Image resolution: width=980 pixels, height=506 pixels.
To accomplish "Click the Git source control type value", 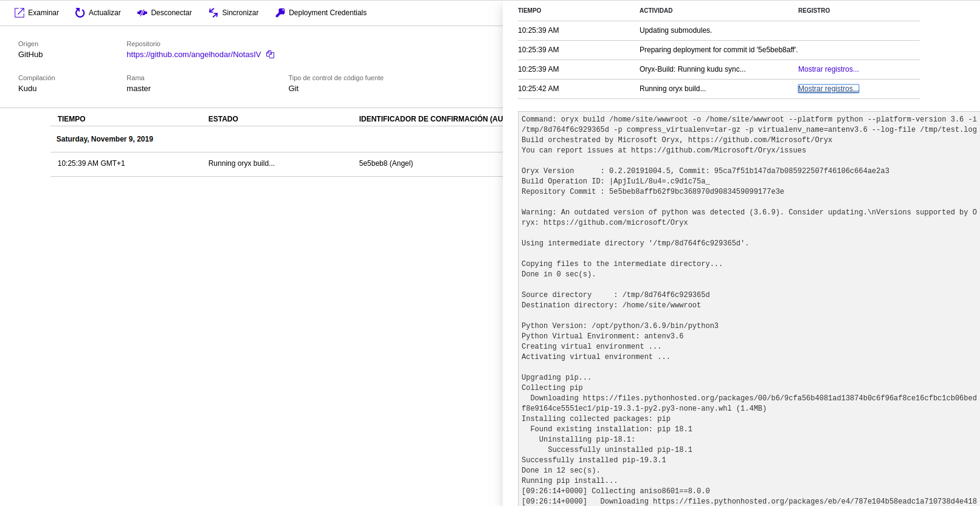I will 294,89.
